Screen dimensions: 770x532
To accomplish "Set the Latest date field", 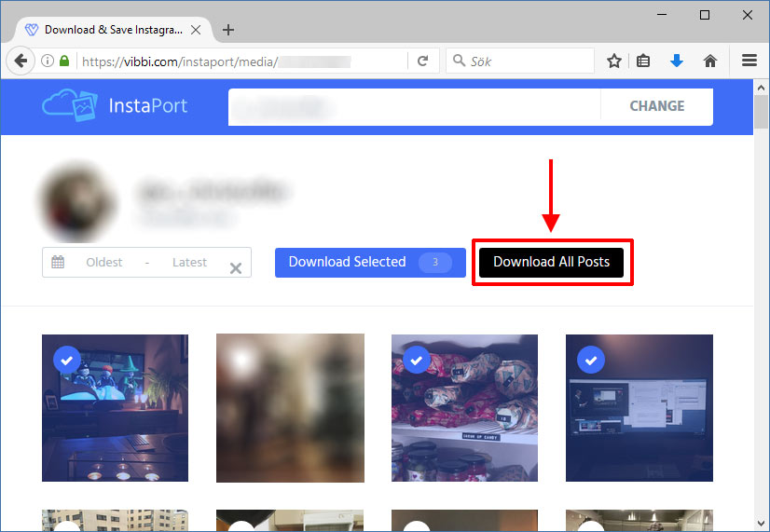I will pyautogui.click(x=189, y=262).
